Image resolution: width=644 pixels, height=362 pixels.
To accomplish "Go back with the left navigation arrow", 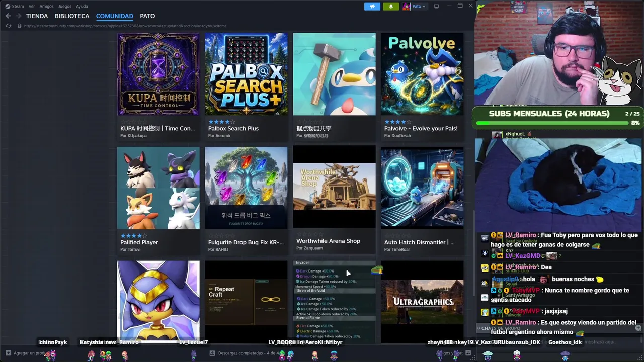I will pyautogui.click(x=8, y=16).
